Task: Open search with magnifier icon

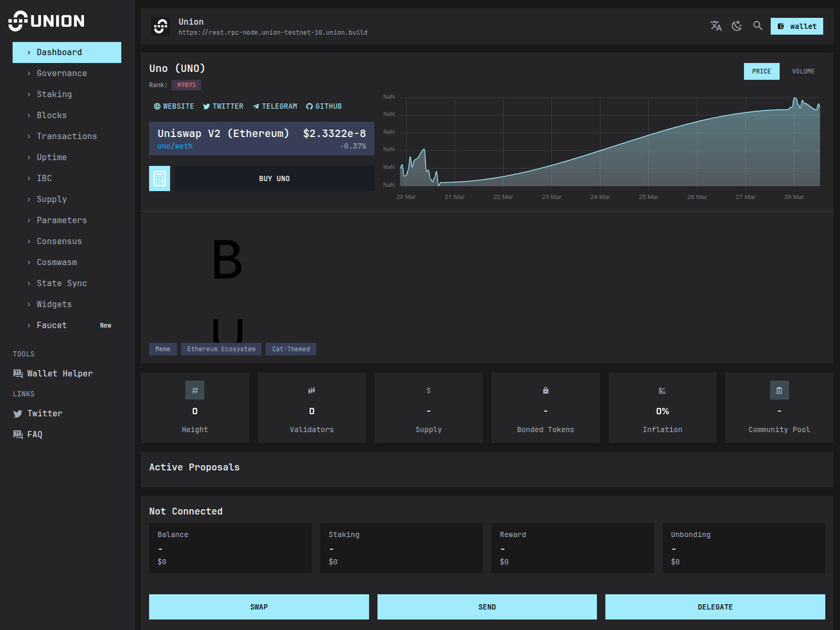Action: tap(758, 26)
